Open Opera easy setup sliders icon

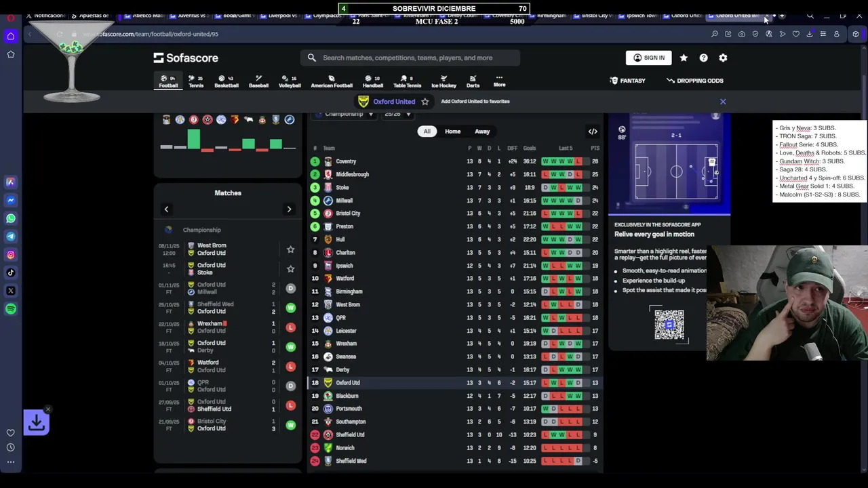[x=823, y=34]
